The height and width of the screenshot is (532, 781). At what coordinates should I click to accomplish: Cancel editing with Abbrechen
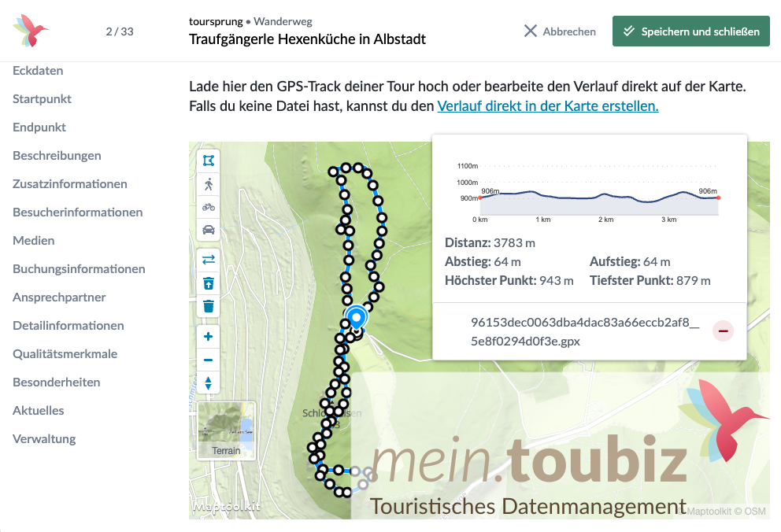point(560,31)
